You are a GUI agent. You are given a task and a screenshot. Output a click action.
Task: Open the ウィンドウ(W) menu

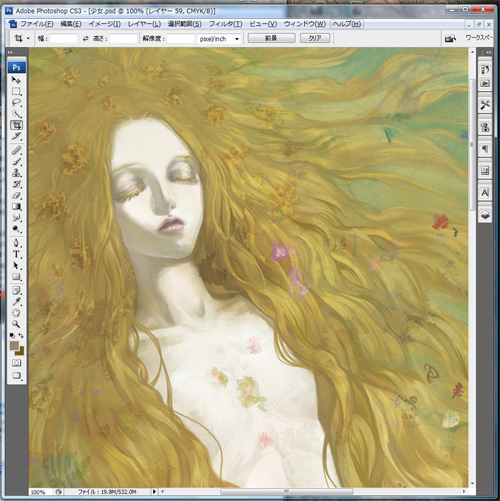tap(305, 24)
